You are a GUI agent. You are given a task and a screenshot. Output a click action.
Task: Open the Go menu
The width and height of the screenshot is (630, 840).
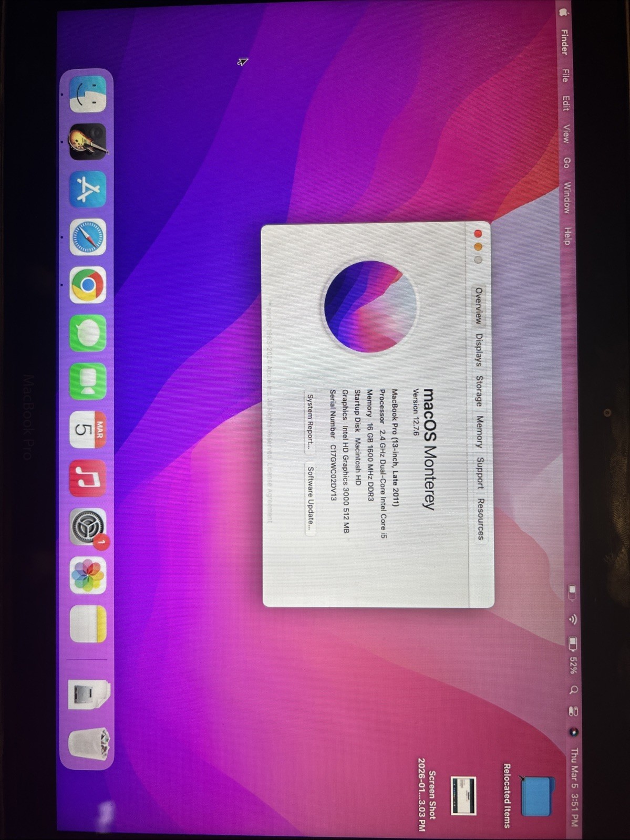(566, 163)
